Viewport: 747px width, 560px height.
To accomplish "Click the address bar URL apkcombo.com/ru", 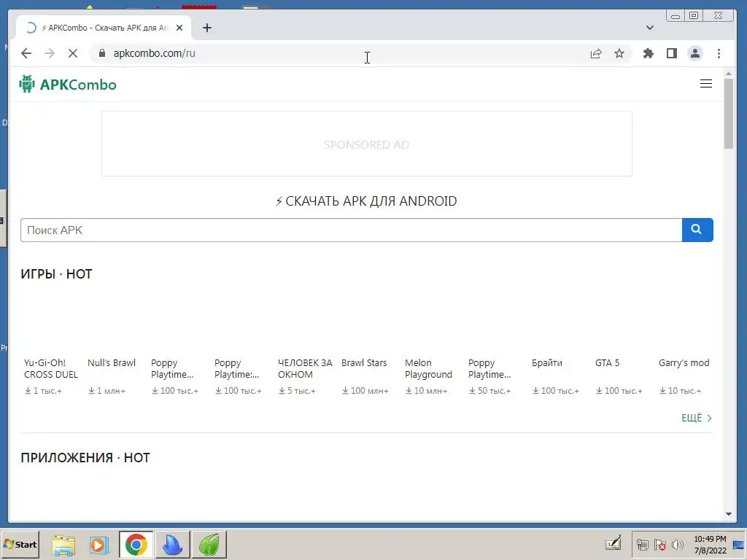I will tap(155, 53).
